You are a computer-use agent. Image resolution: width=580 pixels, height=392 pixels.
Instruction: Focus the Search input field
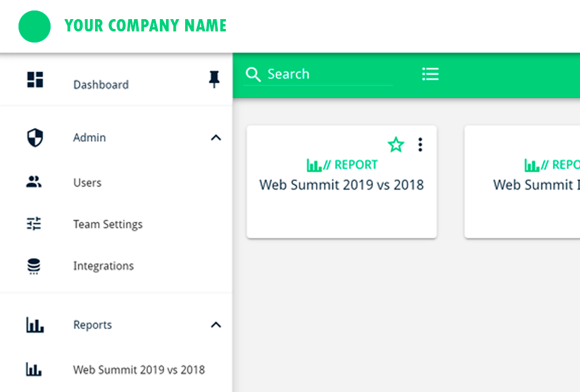(x=318, y=75)
